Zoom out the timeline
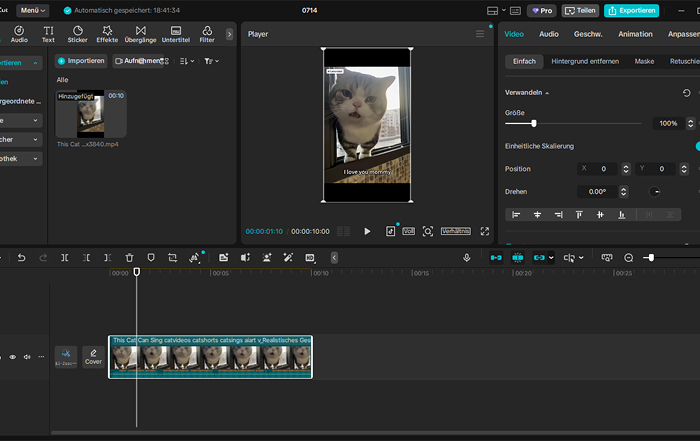The image size is (700, 441). click(x=629, y=258)
